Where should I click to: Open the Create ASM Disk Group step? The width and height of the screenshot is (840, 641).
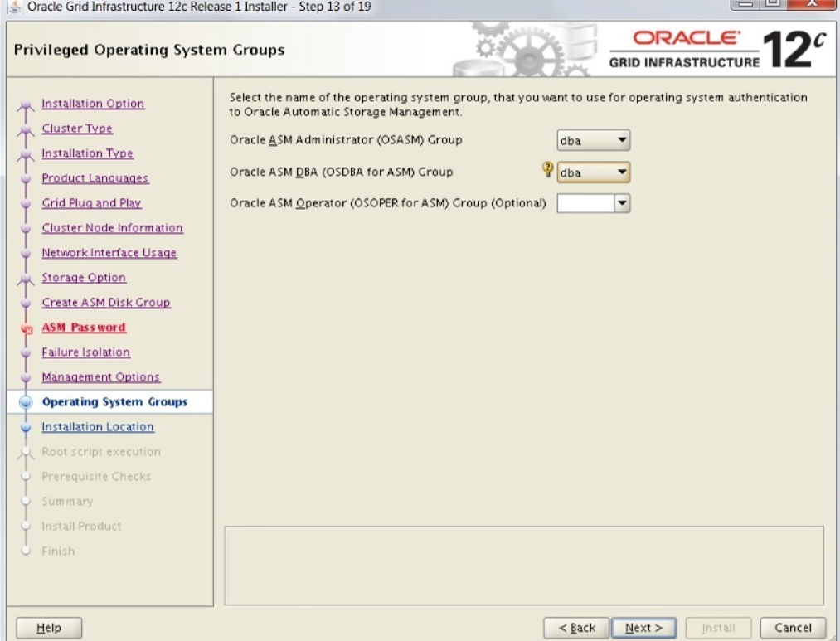[106, 303]
